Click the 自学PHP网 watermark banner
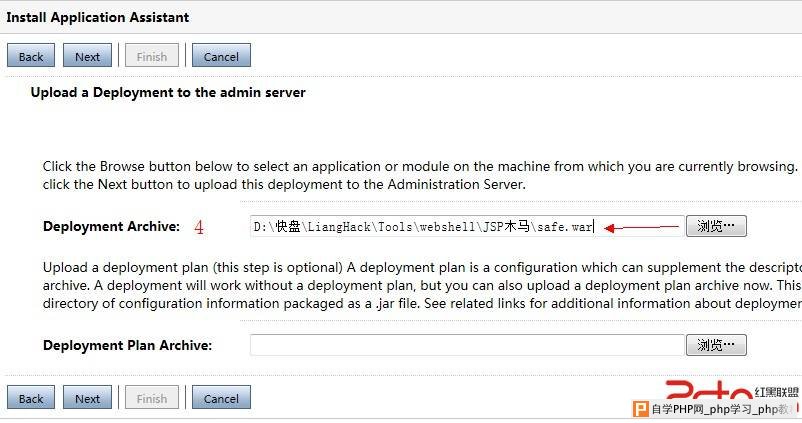 pyautogui.click(x=716, y=409)
